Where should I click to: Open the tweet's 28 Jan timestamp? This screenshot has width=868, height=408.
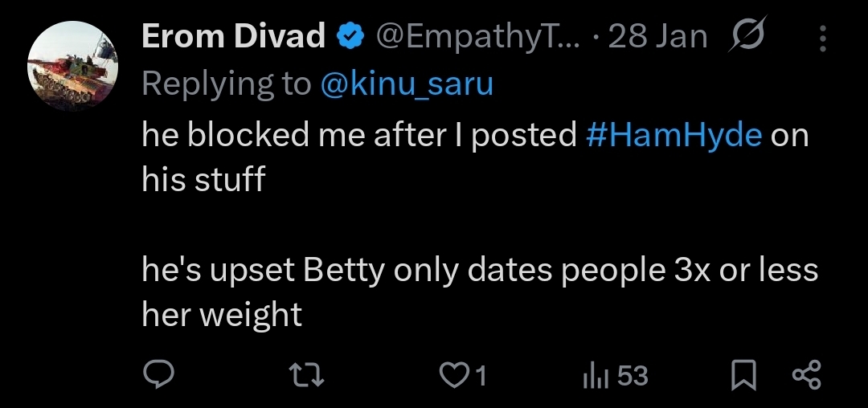(x=657, y=37)
